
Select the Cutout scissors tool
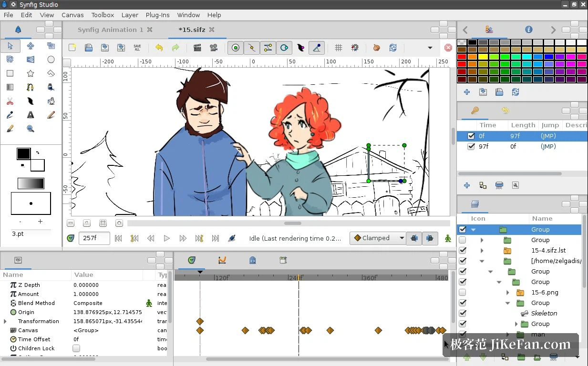[x=10, y=101]
